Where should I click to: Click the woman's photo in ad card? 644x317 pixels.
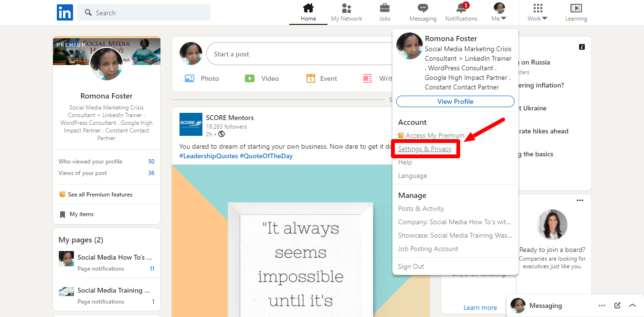pyautogui.click(x=552, y=225)
